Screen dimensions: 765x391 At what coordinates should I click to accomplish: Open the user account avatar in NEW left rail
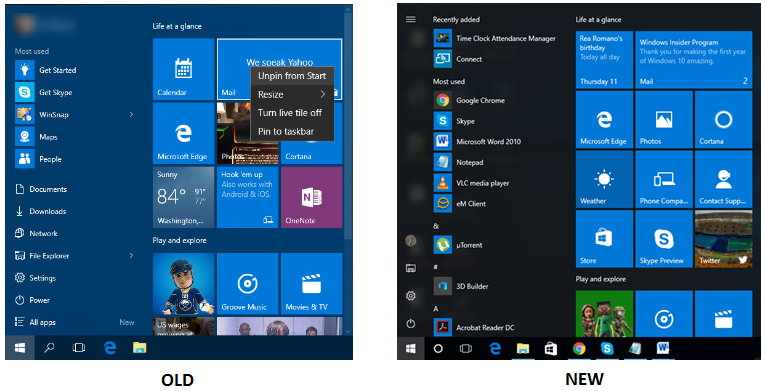tap(411, 241)
